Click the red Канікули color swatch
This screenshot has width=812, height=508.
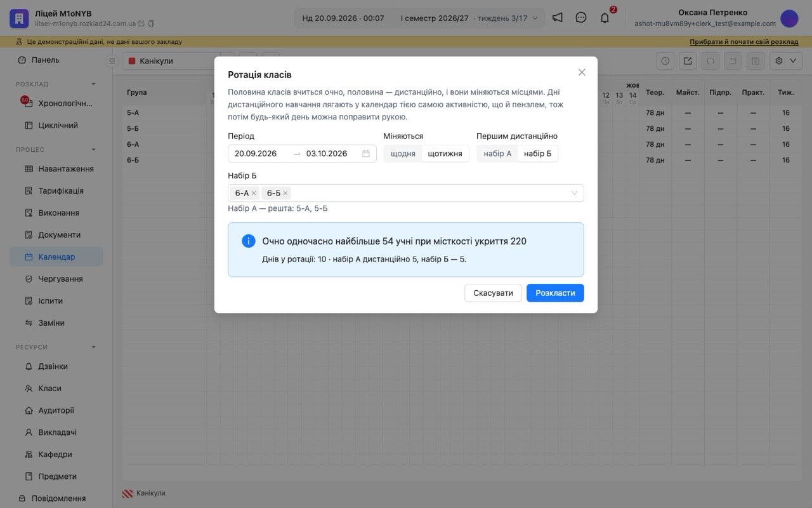tap(132, 61)
